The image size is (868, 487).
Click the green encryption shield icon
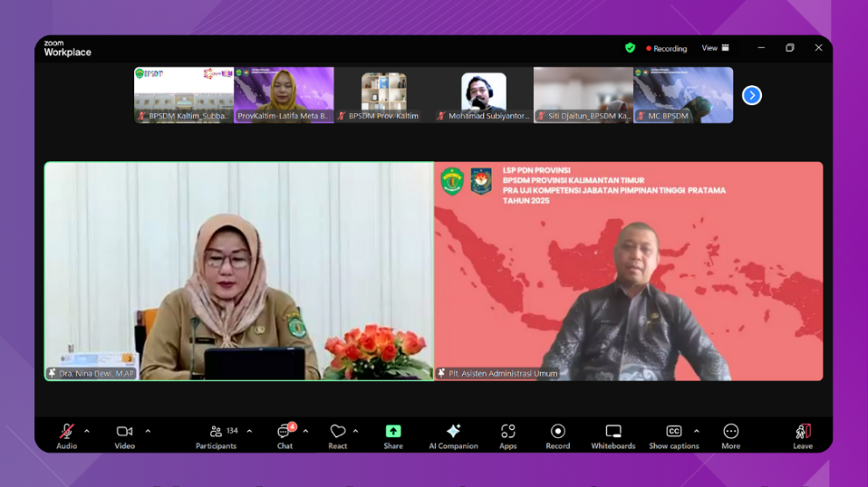(x=630, y=48)
